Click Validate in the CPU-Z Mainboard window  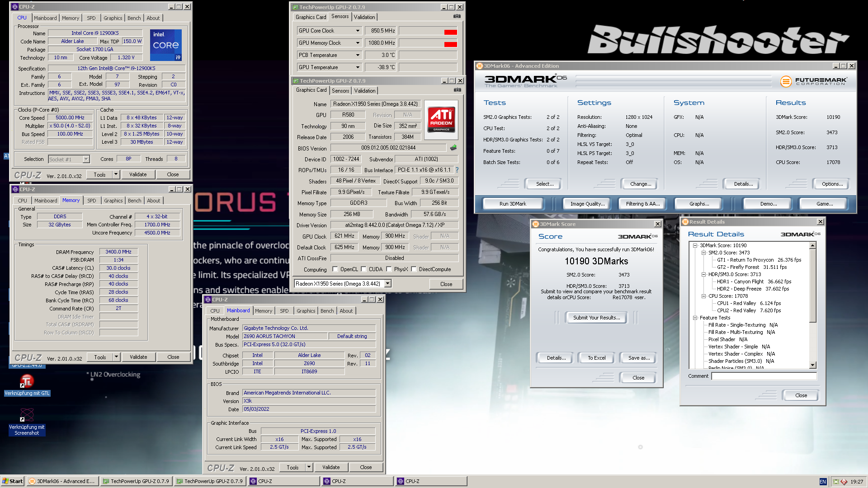click(x=331, y=467)
